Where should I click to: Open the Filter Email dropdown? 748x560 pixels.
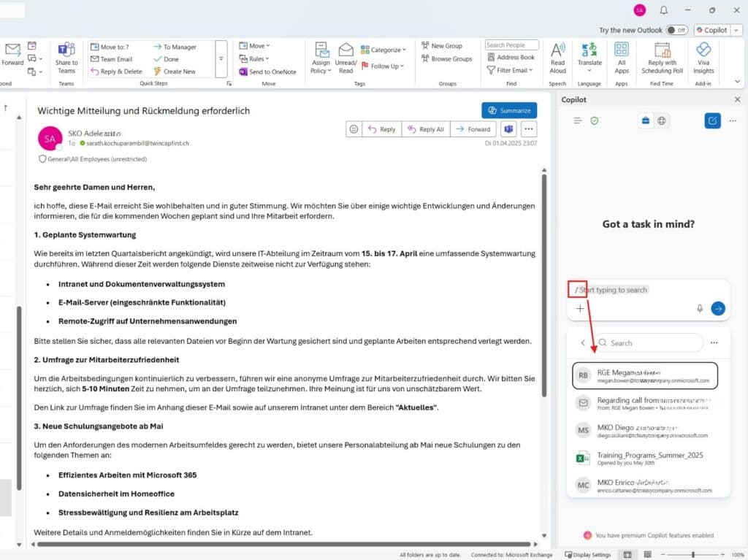click(509, 70)
